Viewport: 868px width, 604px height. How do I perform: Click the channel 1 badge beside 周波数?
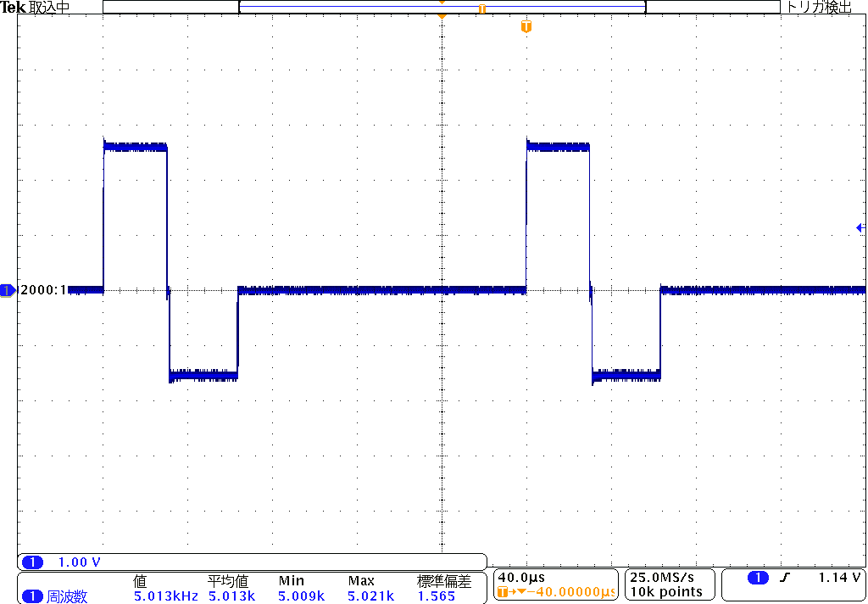pos(32,596)
